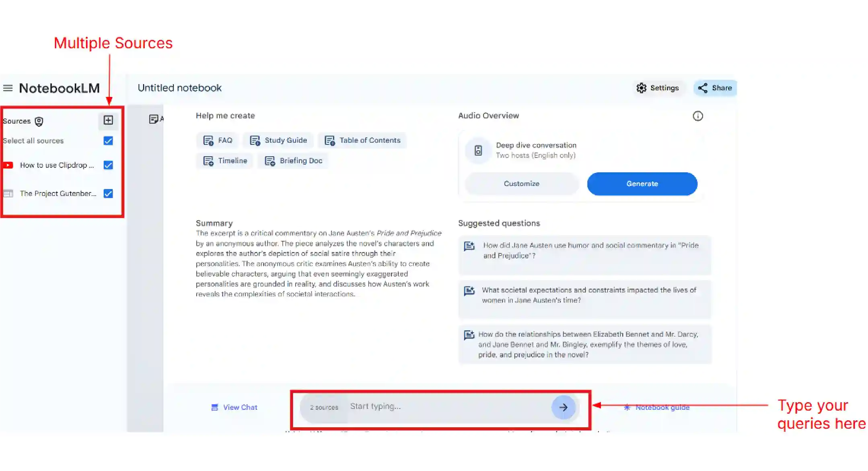Click the Untitled notebook title
The width and height of the screenshot is (868, 471).
tap(180, 88)
